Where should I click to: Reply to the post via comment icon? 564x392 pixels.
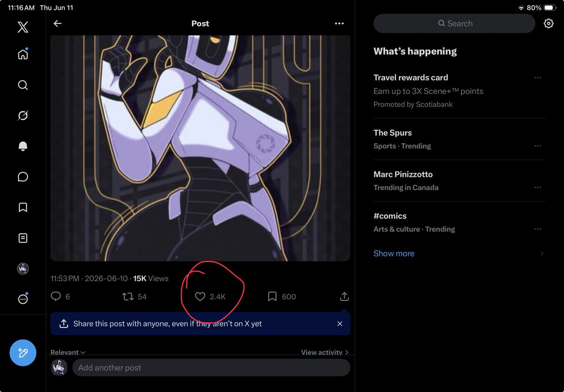pos(56,297)
